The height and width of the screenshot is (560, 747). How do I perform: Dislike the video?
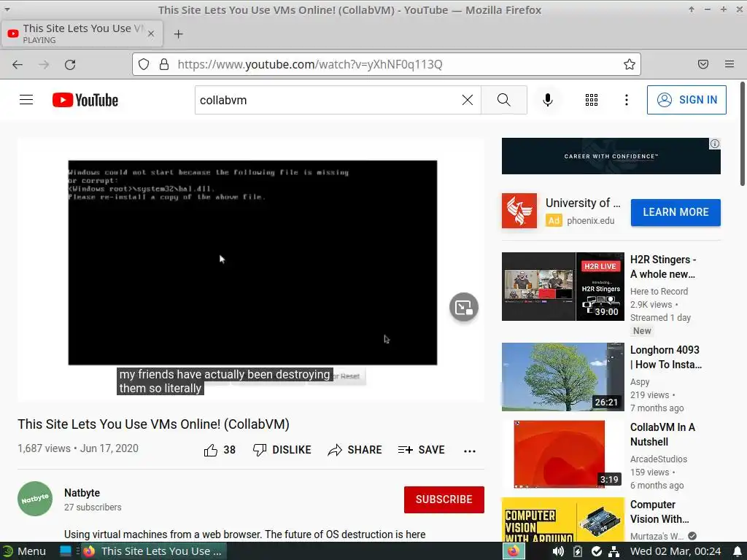pyautogui.click(x=282, y=450)
